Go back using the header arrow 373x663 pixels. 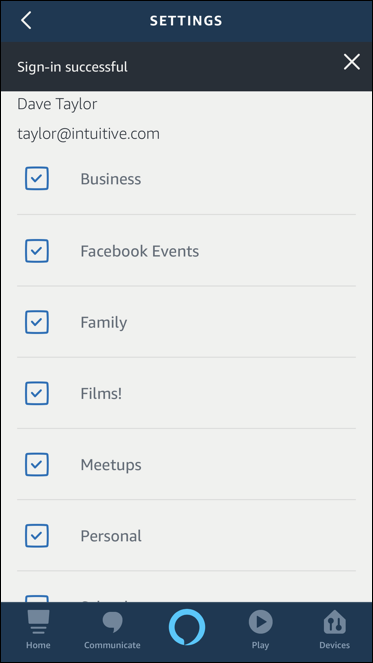(x=26, y=20)
